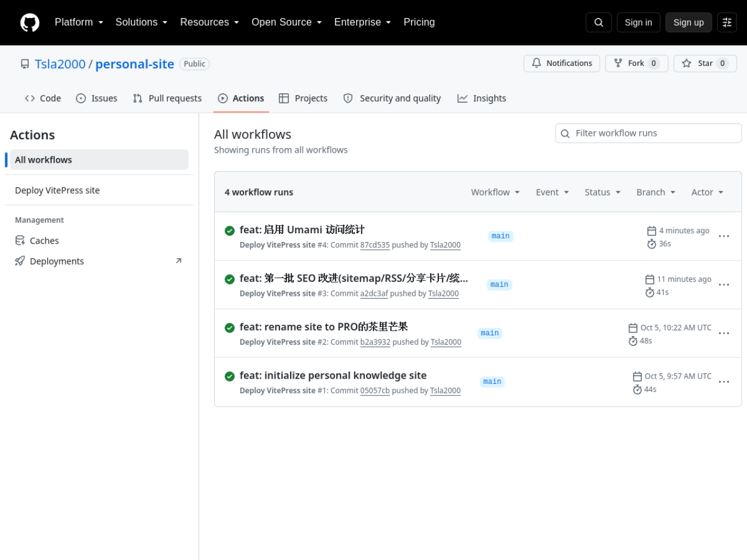Switch to the Insights tab
Screen dimensions: 747x560
coord(481,98)
